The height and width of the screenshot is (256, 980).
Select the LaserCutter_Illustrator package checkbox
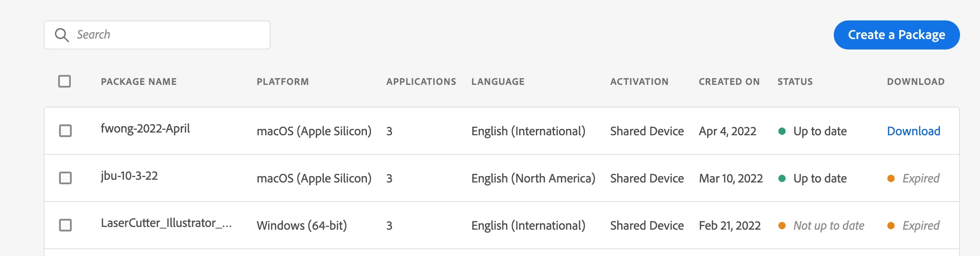point(65,225)
